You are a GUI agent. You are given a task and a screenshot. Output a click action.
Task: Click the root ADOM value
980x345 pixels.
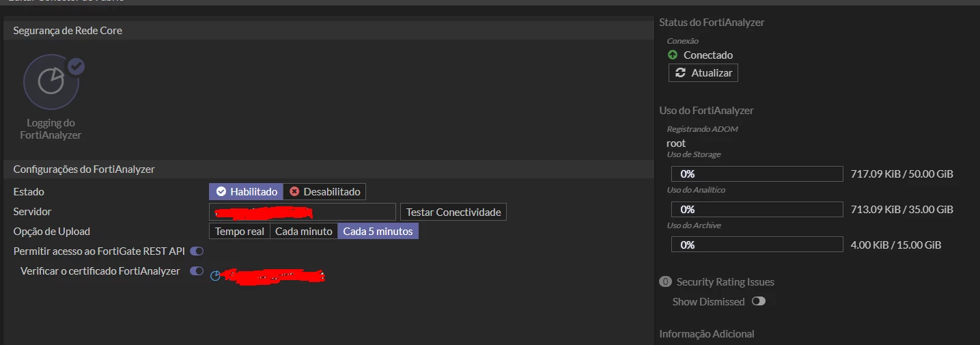676,143
